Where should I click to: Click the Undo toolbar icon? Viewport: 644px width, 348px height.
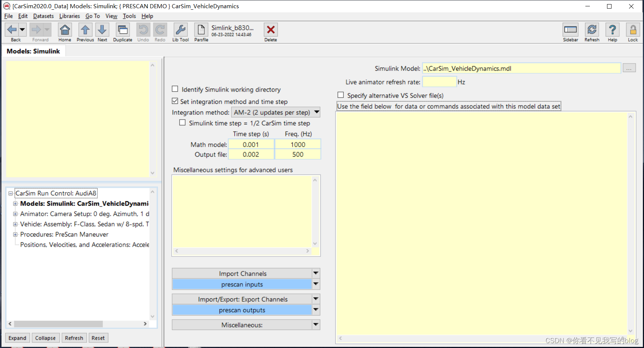pyautogui.click(x=143, y=30)
